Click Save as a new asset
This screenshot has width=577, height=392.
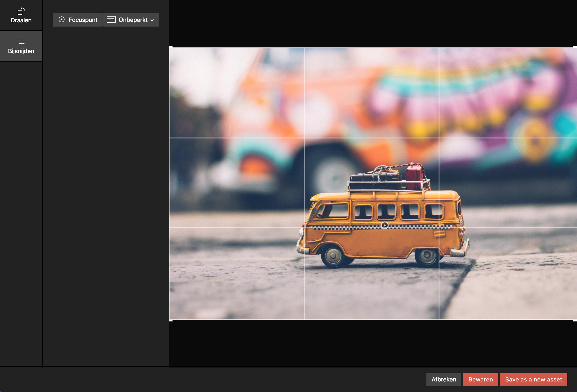coord(534,379)
